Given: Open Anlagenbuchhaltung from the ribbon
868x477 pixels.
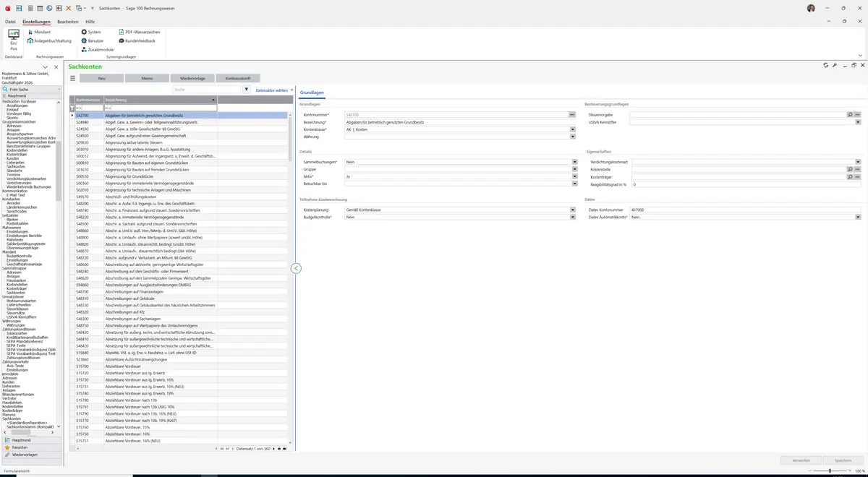Looking at the screenshot, I should [x=49, y=41].
